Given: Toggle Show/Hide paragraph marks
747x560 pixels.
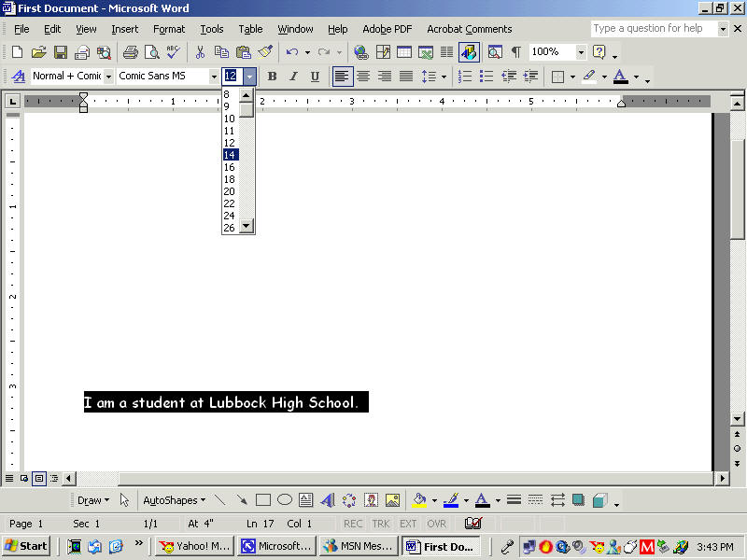Looking at the screenshot, I should (516, 52).
